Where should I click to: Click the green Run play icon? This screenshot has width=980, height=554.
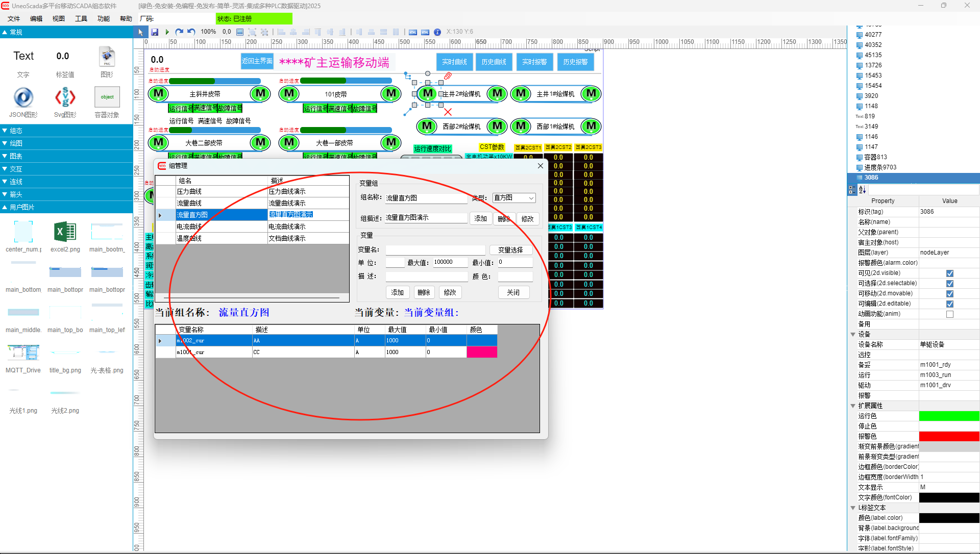click(167, 32)
